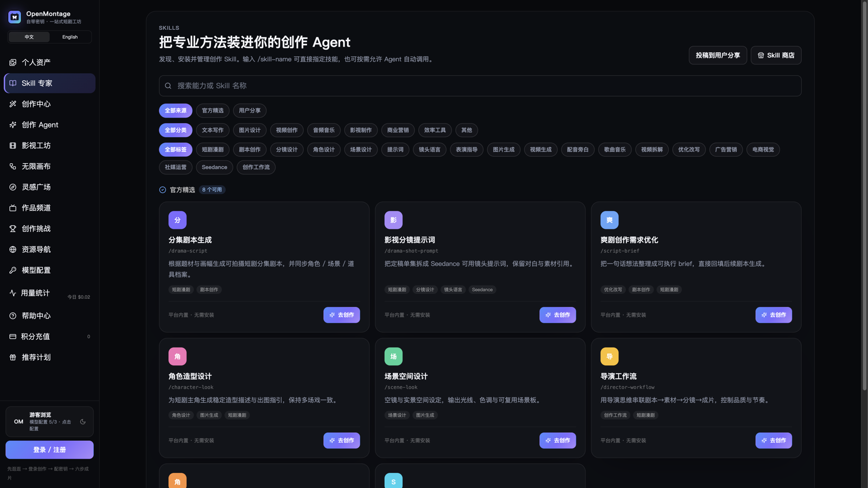Click the OM guest avatar
The width and height of the screenshot is (868, 488).
(x=18, y=421)
